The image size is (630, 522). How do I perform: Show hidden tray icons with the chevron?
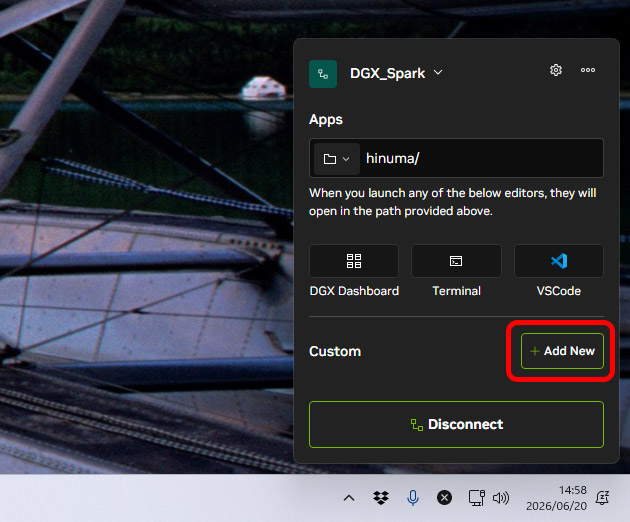coord(349,498)
